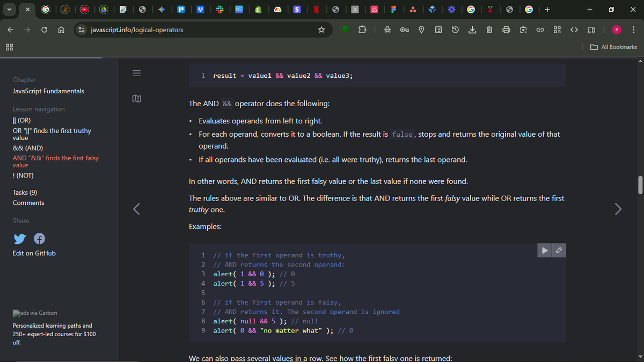Open the Edit on GitHub link
The image size is (644, 362).
pyautogui.click(x=34, y=253)
